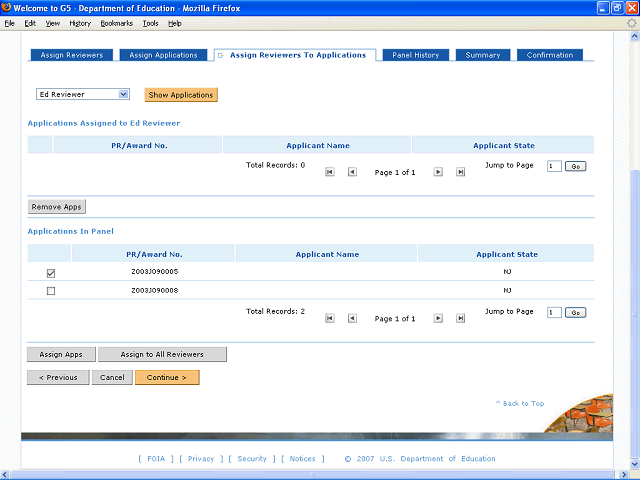Go to last page of Applications In Panel
Image resolution: width=640 pixels, height=480 pixels.
coord(460,318)
